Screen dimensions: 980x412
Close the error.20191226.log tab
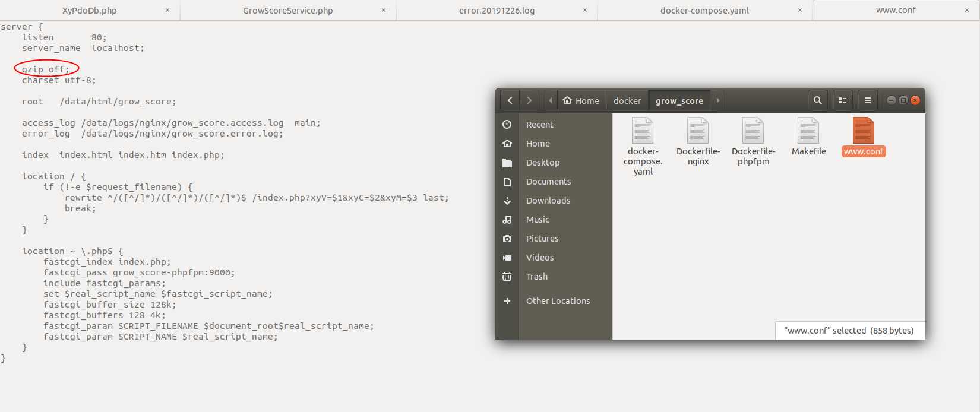click(585, 10)
